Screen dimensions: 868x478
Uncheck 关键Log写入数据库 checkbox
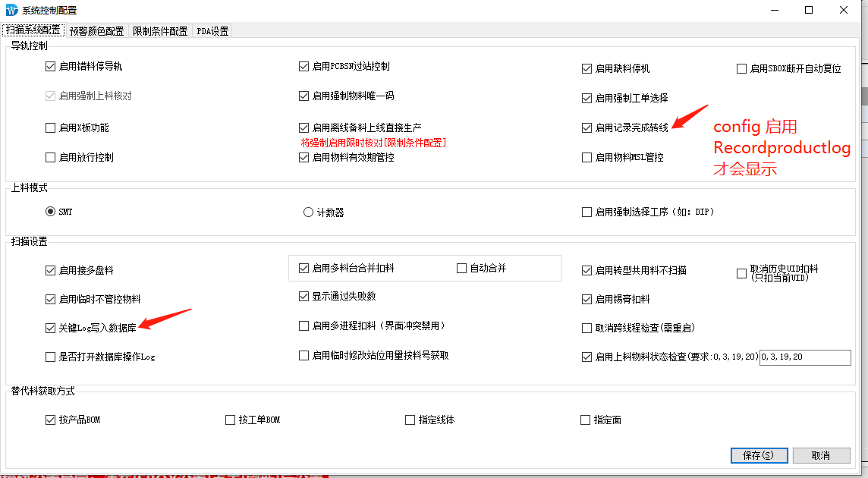point(51,329)
